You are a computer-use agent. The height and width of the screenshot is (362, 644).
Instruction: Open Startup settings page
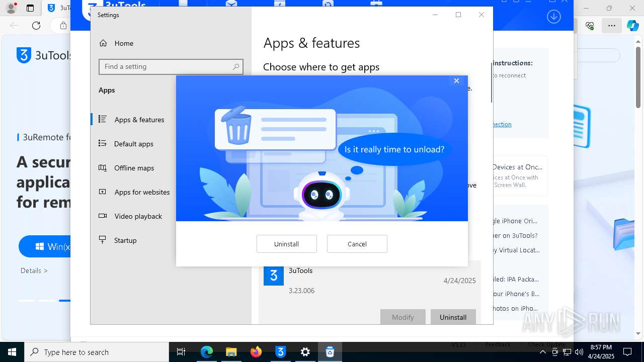pyautogui.click(x=125, y=240)
